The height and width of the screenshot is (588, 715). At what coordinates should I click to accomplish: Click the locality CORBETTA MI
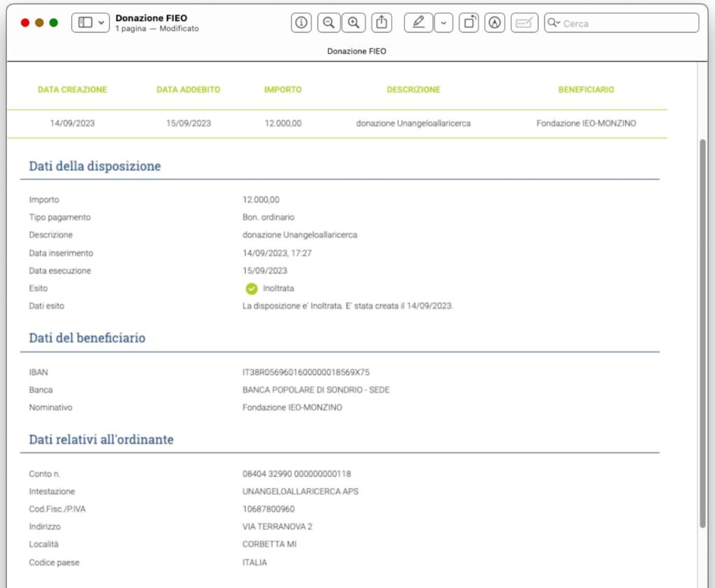click(270, 544)
